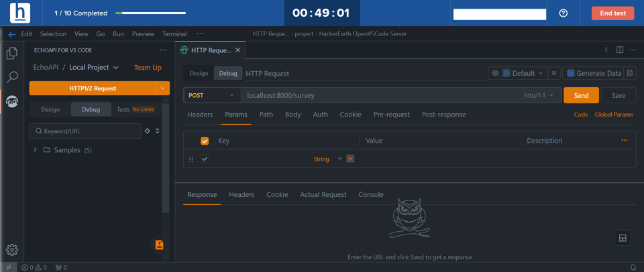Toggle the select-all checkbox beside Key
The width and height of the screenshot is (644, 272).
coord(205,141)
